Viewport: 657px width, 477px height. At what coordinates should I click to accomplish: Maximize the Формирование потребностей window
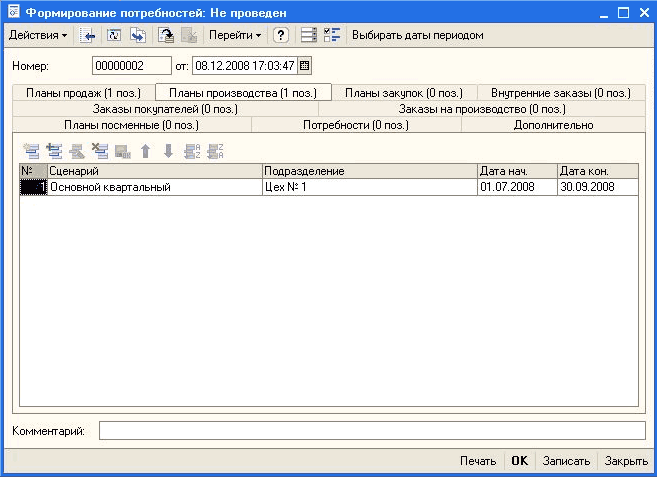[623, 13]
